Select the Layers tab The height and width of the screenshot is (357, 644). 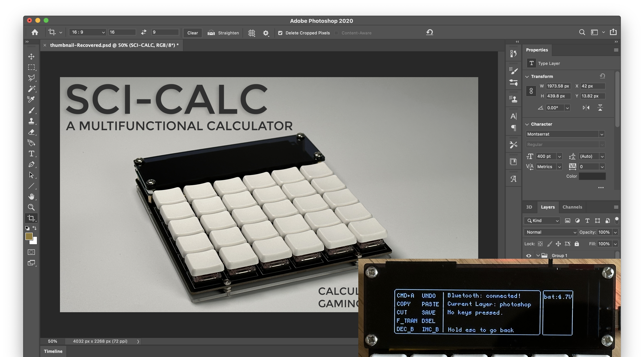pyautogui.click(x=548, y=207)
